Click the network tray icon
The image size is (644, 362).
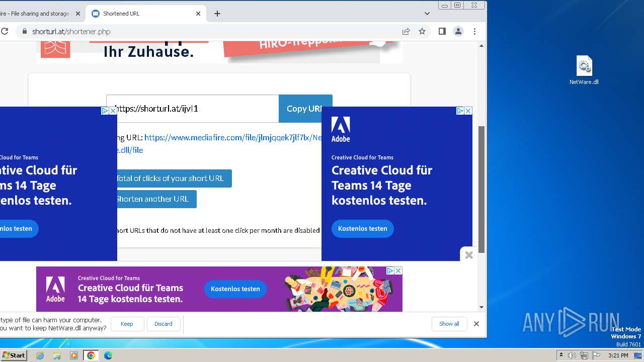pyautogui.click(x=584, y=355)
